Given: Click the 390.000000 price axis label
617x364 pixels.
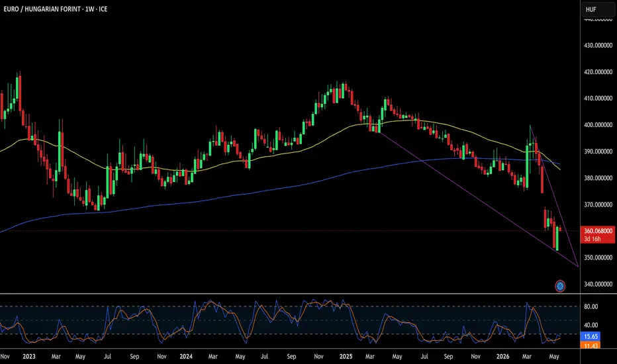Looking at the screenshot, I should [x=598, y=152].
